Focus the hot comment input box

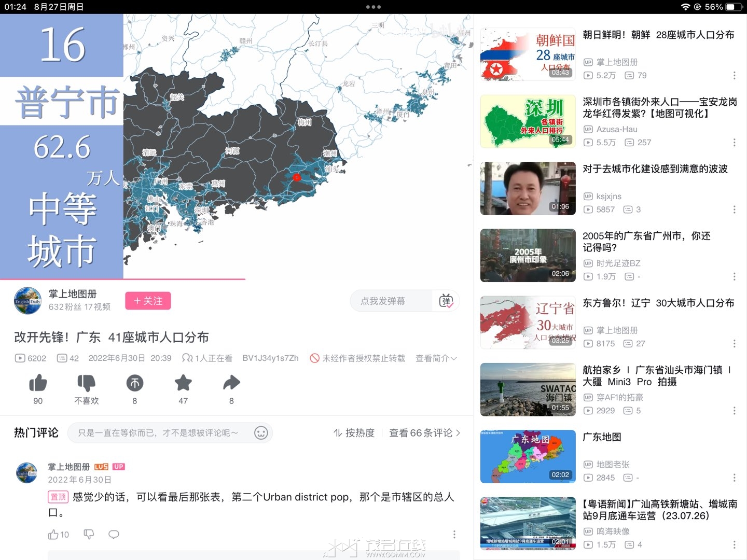pos(170,433)
